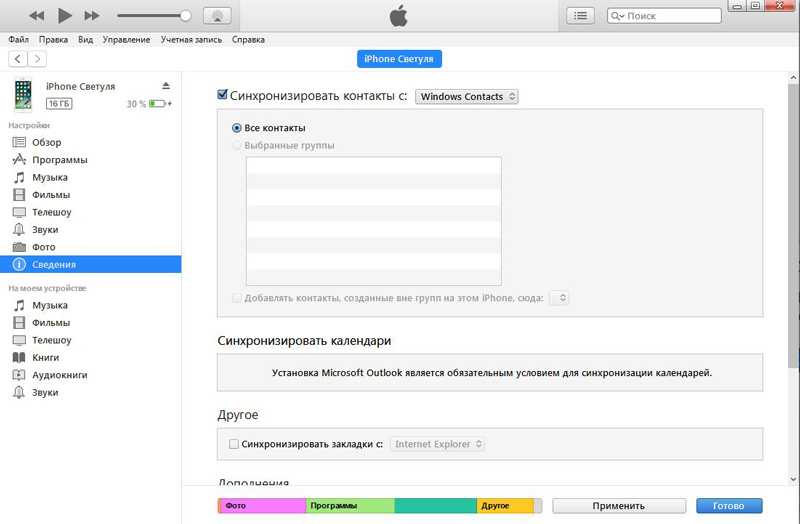Open the list view button near search
Viewport: 800px width, 524px height.
pyautogui.click(x=580, y=16)
